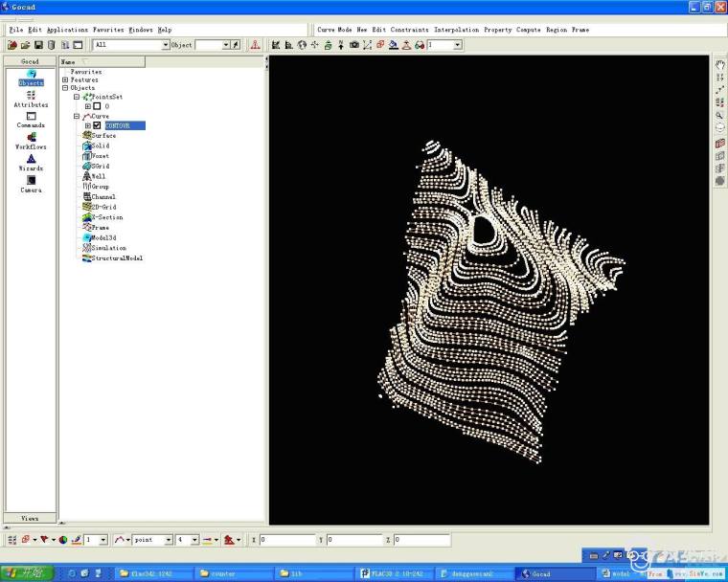Check the PointsSet item 0 checkbox
This screenshot has width=728, height=582.
click(97, 106)
